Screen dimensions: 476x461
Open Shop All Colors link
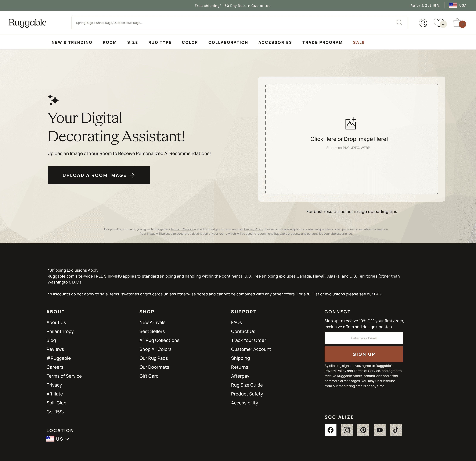point(155,349)
